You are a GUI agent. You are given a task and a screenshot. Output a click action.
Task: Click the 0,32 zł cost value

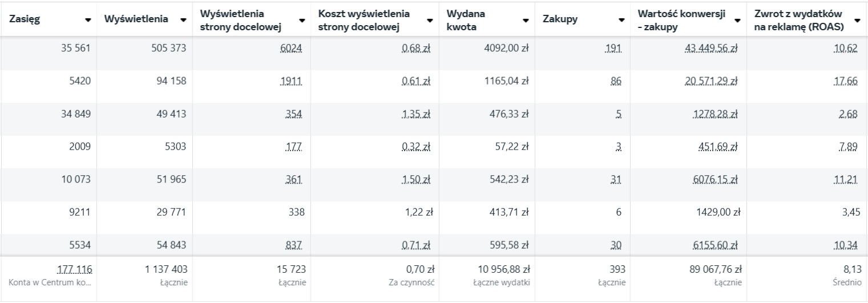pyautogui.click(x=415, y=147)
